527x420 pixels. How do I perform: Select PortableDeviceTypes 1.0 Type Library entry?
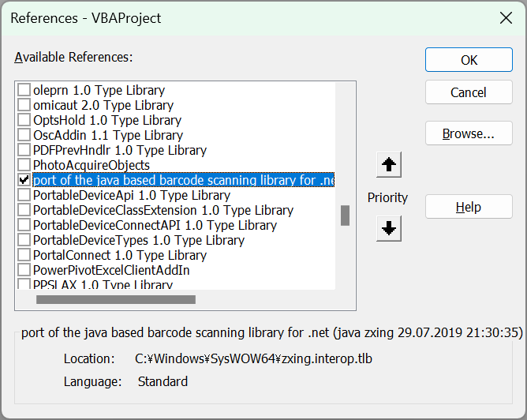click(139, 240)
